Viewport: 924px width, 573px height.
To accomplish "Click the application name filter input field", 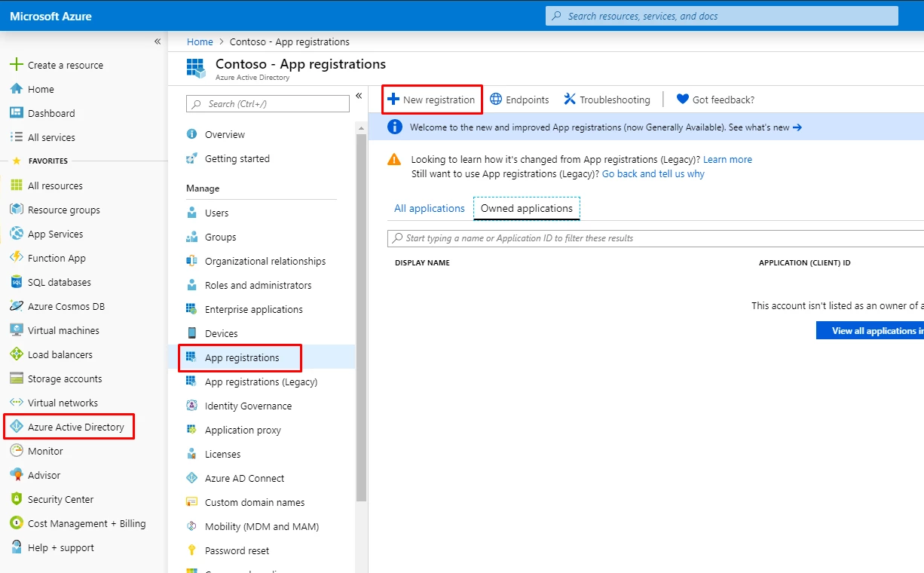I will [x=656, y=237].
